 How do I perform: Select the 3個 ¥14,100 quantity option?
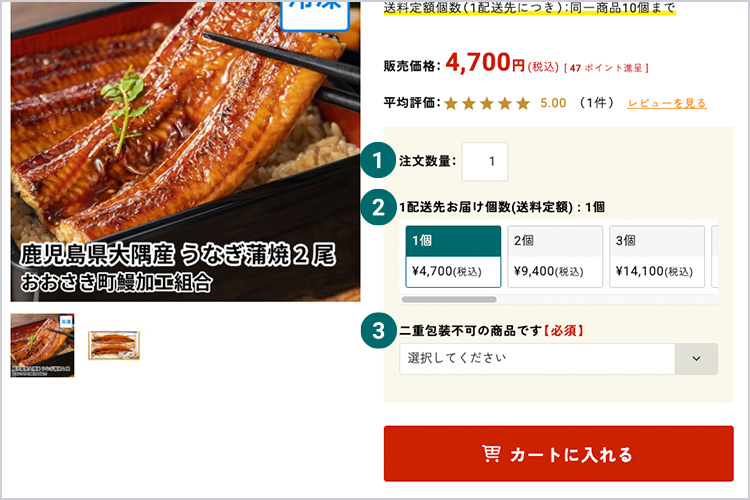click(657, 256)
